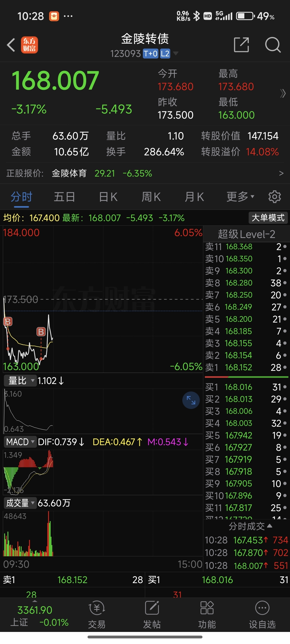Open 超级Level-2 header
The height and width of the screenshot is (644, 290).
pyautogui.click(x=247, y=234)
